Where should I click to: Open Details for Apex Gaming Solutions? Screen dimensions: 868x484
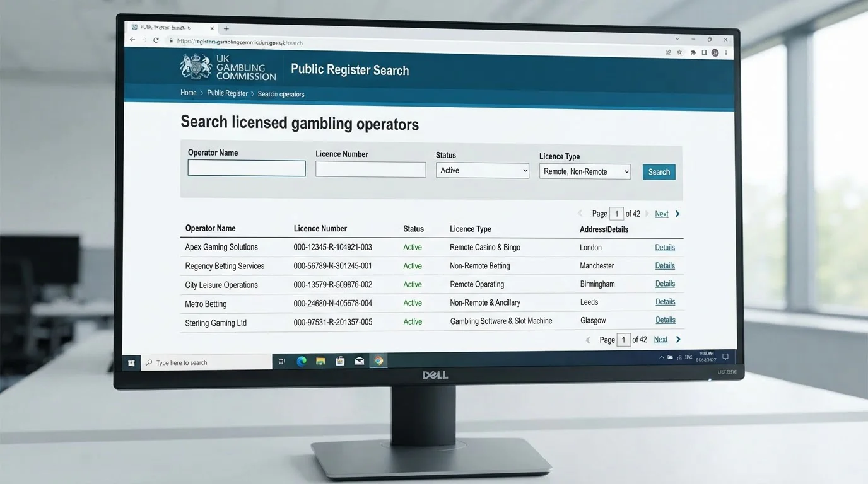point(665,248)
